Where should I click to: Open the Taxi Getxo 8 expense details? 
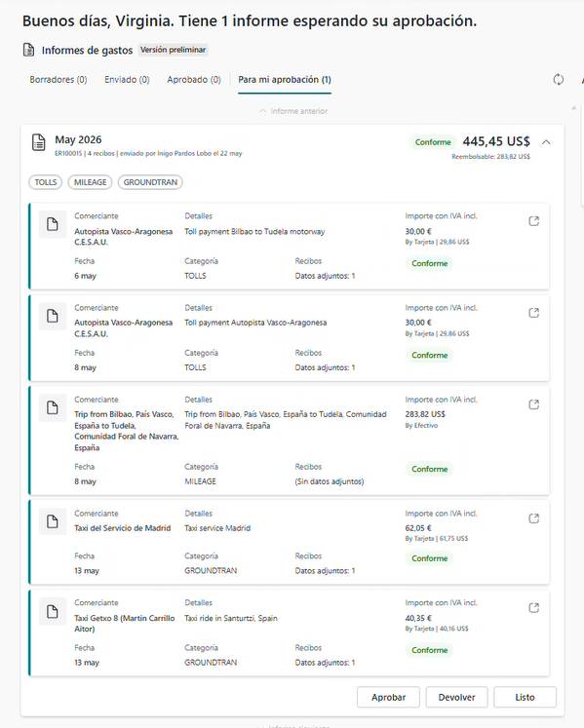point(534,608)
